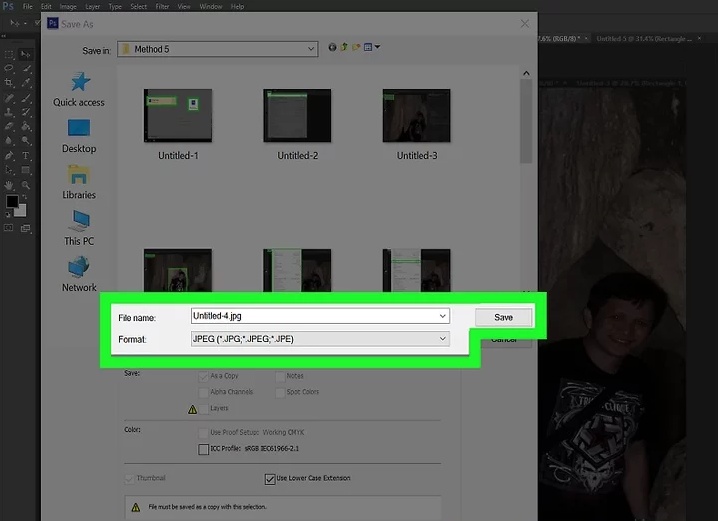
Task: Toggle Use Proof Setup checkbox
Action: click(203, 433)
